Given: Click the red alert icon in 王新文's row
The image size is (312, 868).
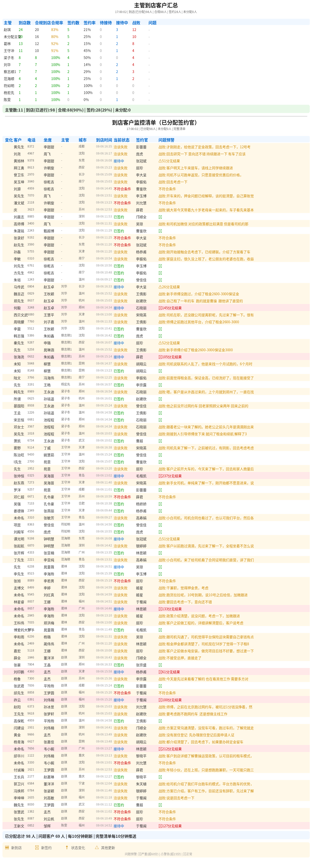Looking at the screenshot, I should (160, 826).
